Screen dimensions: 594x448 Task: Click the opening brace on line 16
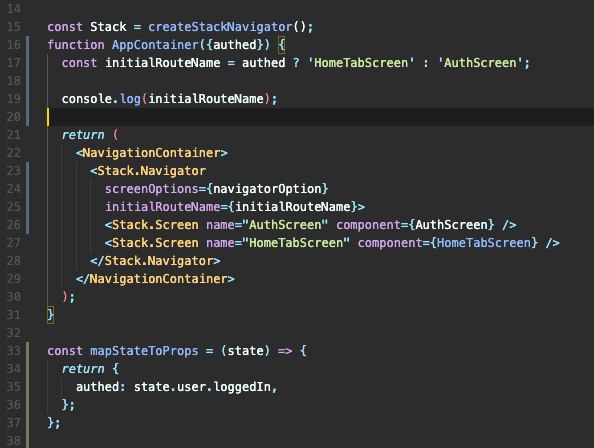tap(281, 45)
